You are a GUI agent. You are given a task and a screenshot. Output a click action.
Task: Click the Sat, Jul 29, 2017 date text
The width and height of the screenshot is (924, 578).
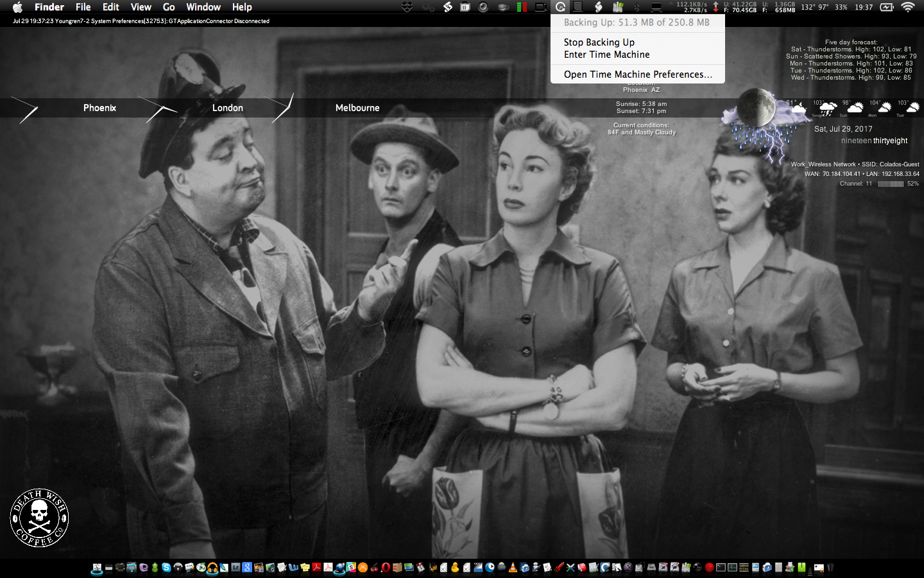pyautogui.click(x=843, y=129)
